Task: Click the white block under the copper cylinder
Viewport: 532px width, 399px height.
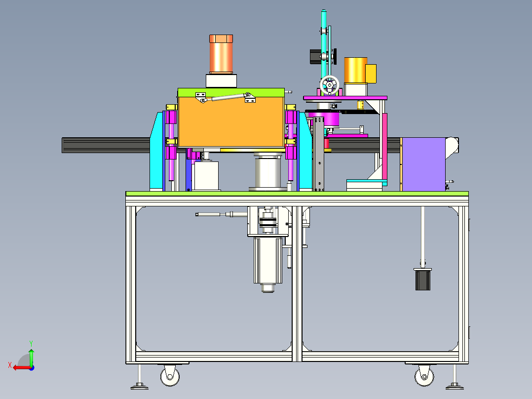Action: click(221, 81)
